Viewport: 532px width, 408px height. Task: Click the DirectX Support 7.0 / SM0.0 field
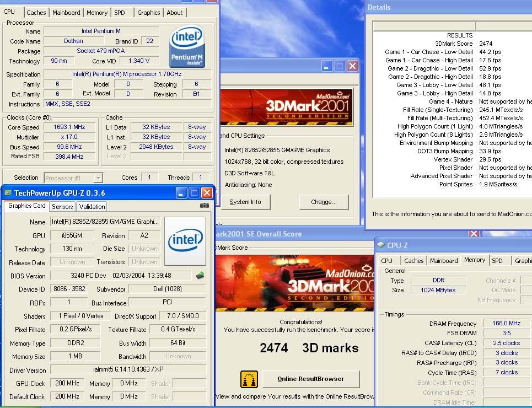click(x=183, y=316)
